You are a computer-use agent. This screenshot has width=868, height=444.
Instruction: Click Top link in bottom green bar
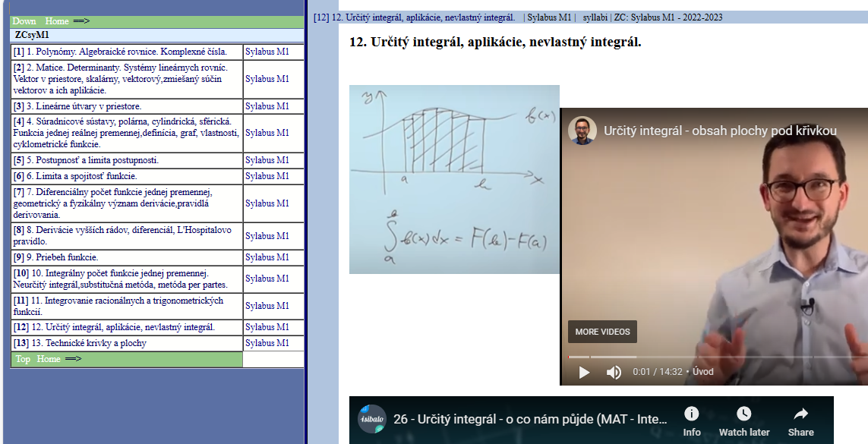tap(24, 359)
